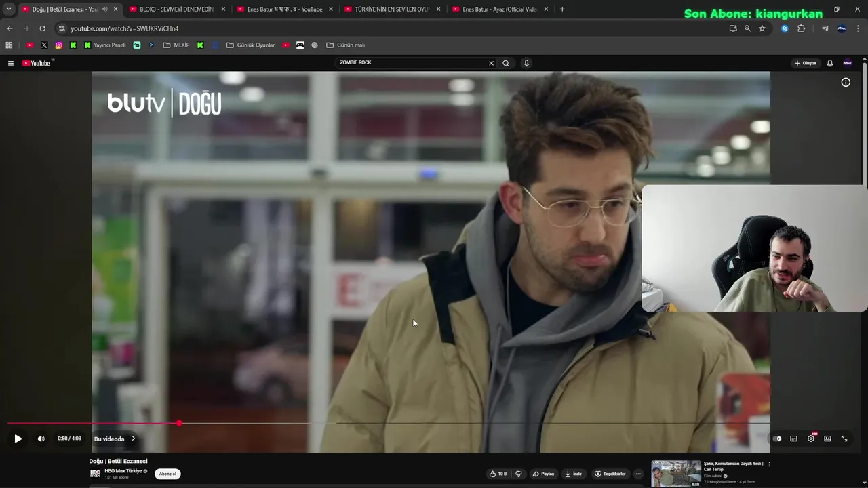Subscribe using Abone ol button
The image size is (868, 488).
pos(167,474)
